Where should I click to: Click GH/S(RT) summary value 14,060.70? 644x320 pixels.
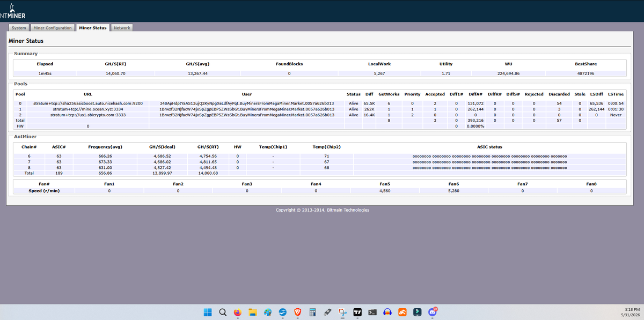[x=115, y=73]
